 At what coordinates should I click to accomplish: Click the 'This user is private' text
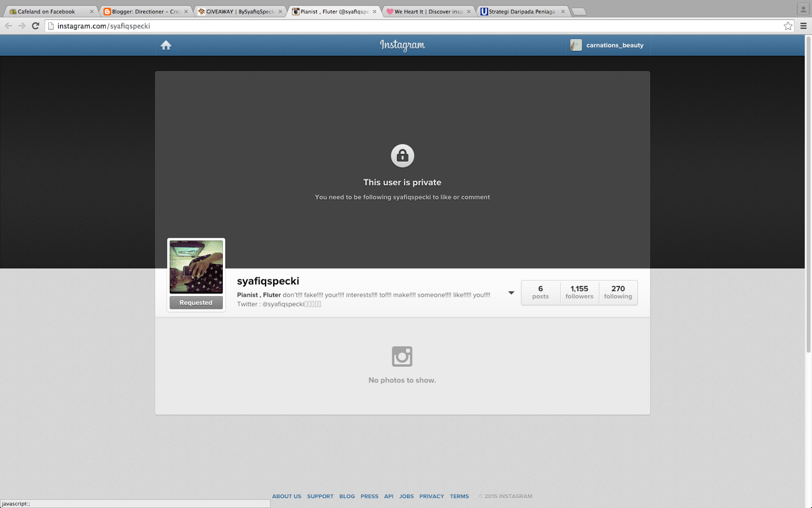pos(402,182)
